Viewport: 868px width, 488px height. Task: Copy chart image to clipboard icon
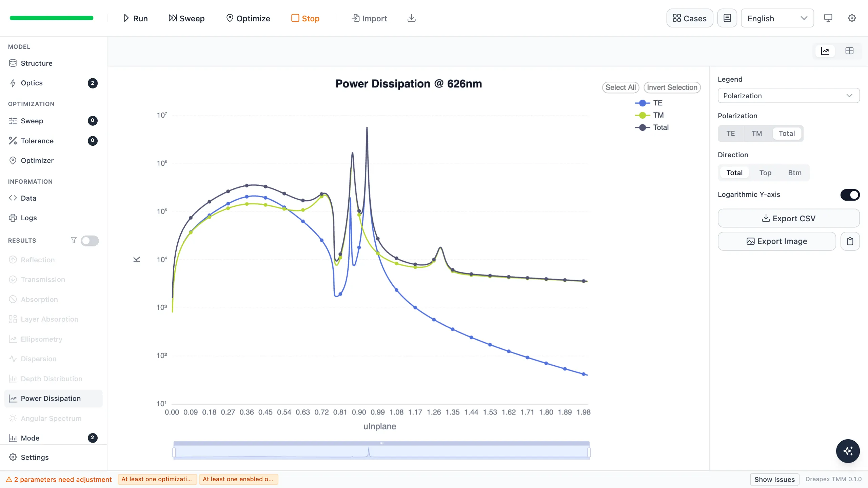pos(850,241)
